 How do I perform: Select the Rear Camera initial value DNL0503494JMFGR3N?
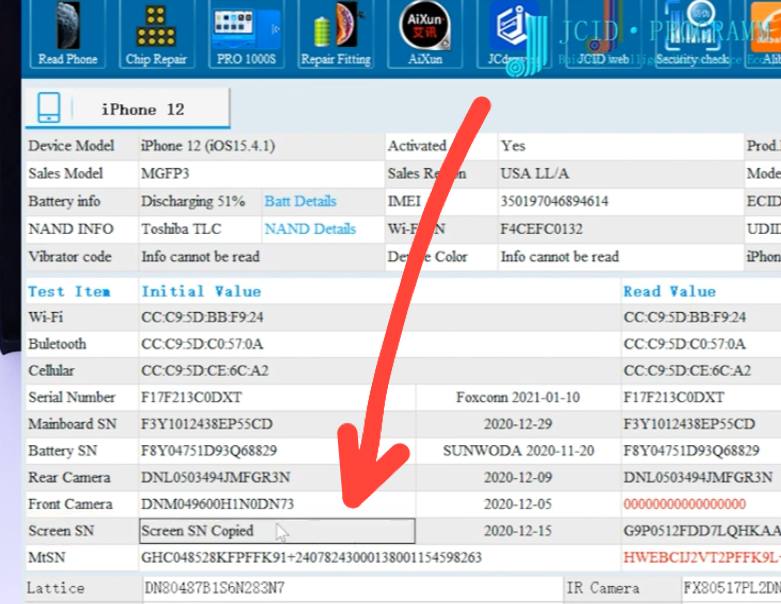click(216, 478)
